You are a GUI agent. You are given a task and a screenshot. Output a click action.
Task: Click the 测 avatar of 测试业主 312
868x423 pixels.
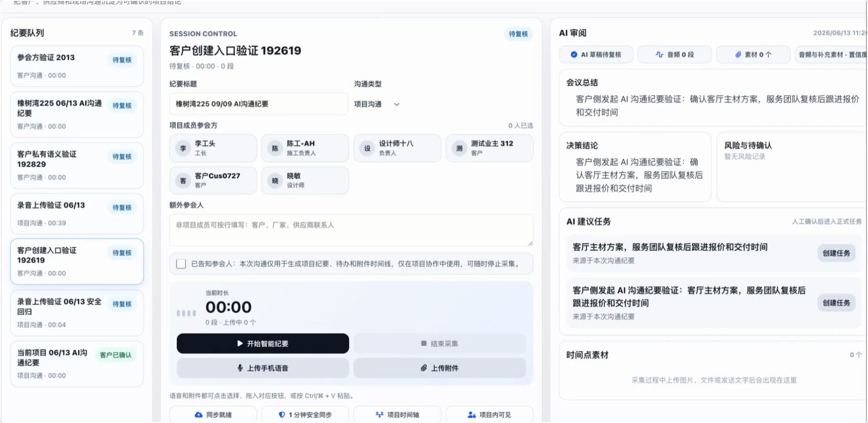pyautogui.click(x=459, y=148)
